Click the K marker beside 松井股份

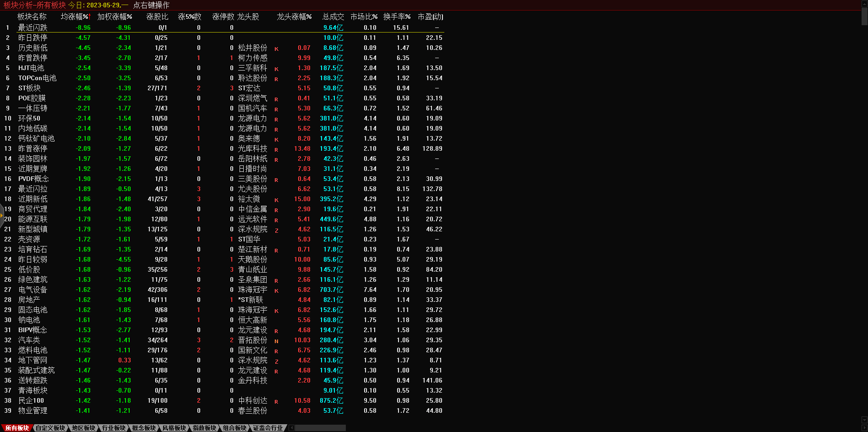point(276,49)
